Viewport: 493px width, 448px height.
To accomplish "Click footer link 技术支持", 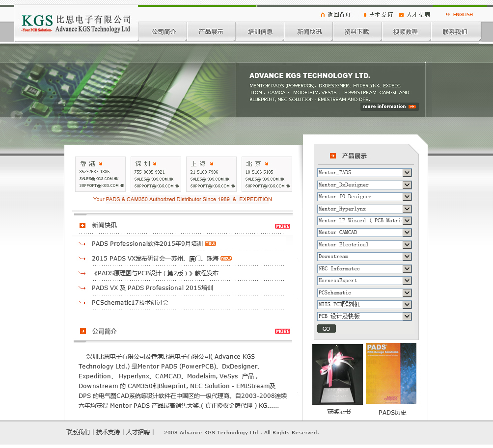I will tap(108, 432).
